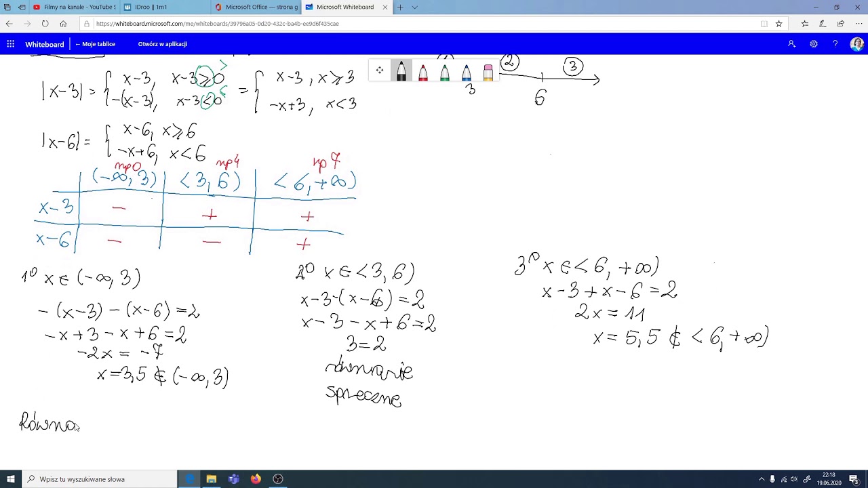Open the volume tray icon

click(795, 479)
